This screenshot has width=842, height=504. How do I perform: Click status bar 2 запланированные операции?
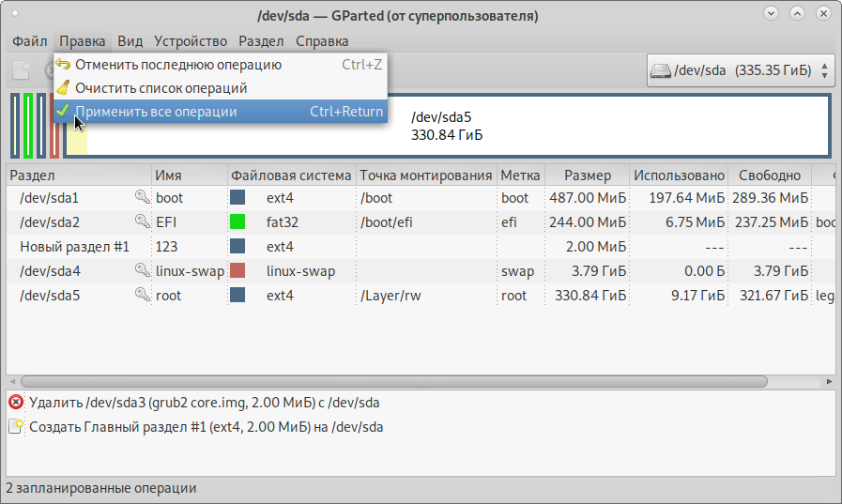pos(101,488)
